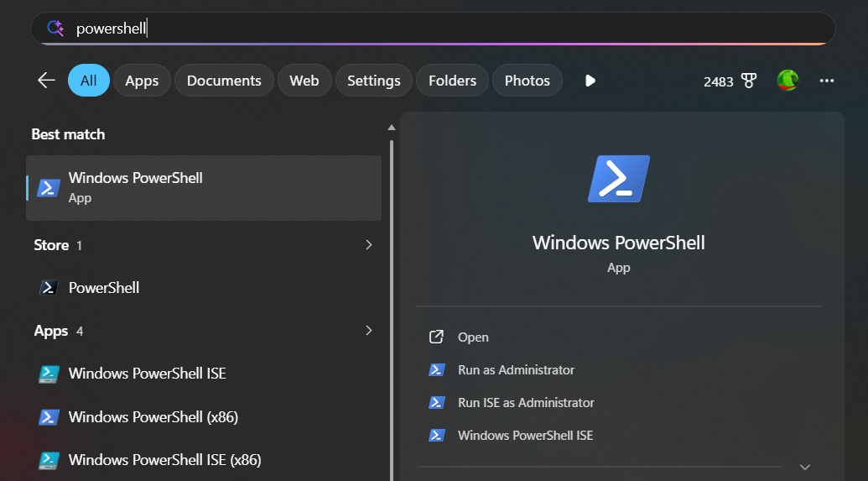Screen dimensions: 868x481
Task: Click the Run as Administrator icon
Action: point(437,369)
